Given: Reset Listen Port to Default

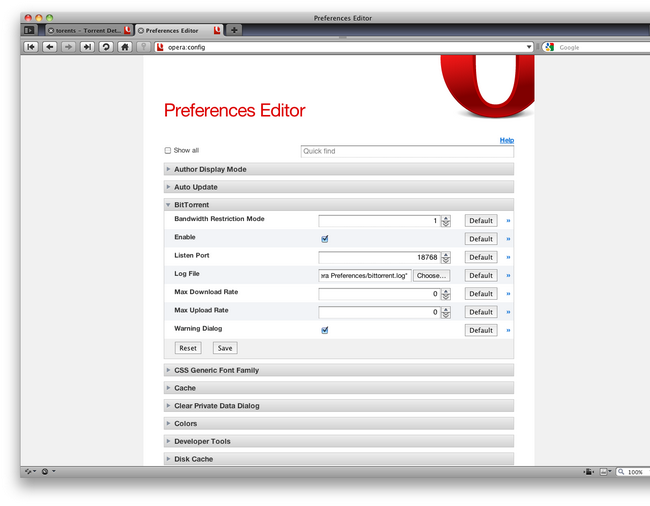Looking at the screenshot, I should point(481,257).
